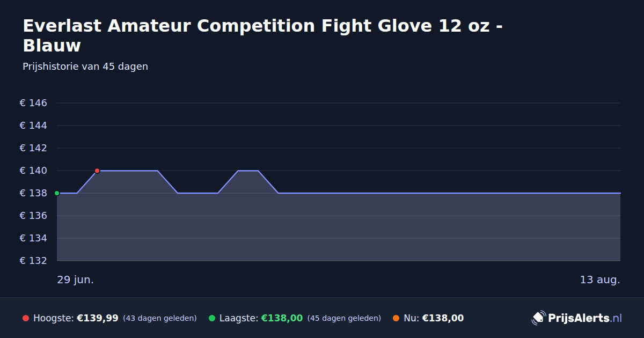Click the highest price value €139,99

[98, 318]
